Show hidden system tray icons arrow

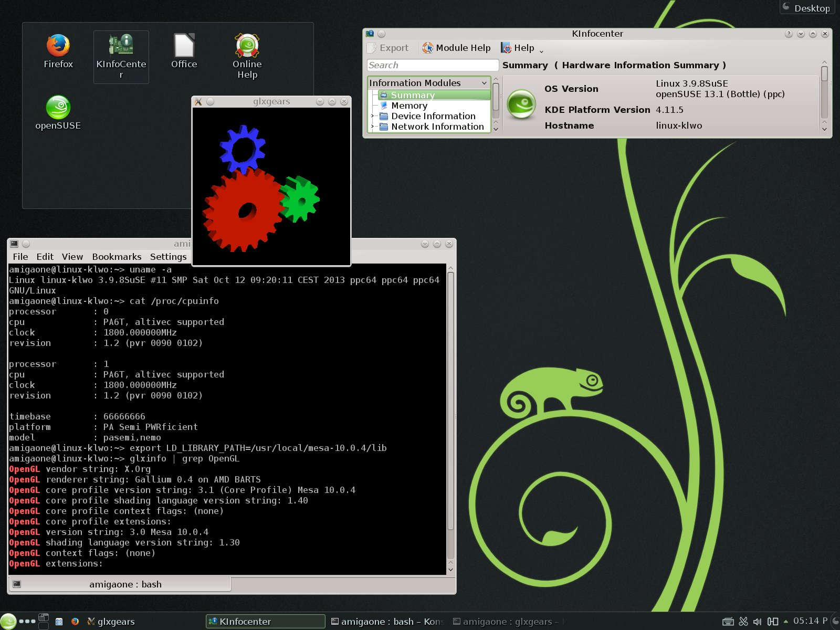[x=785, y=622]
